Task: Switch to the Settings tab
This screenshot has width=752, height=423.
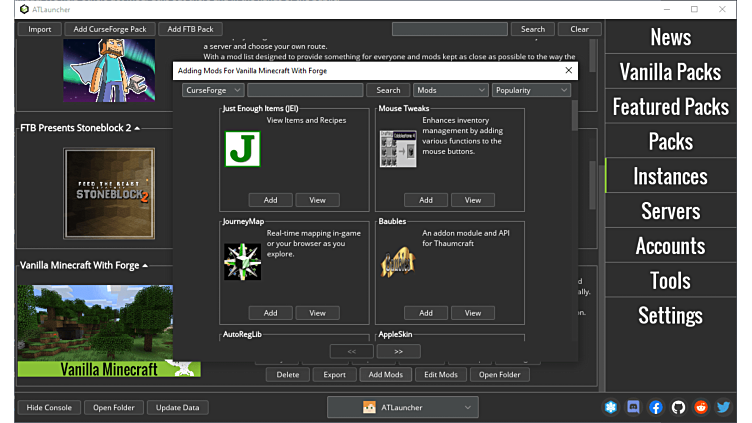Action: [670, 315]
